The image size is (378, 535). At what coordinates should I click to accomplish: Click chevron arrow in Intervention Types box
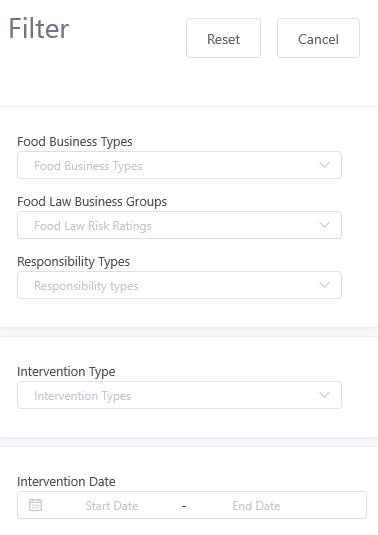pyautogui.click(x=324, y=395)
